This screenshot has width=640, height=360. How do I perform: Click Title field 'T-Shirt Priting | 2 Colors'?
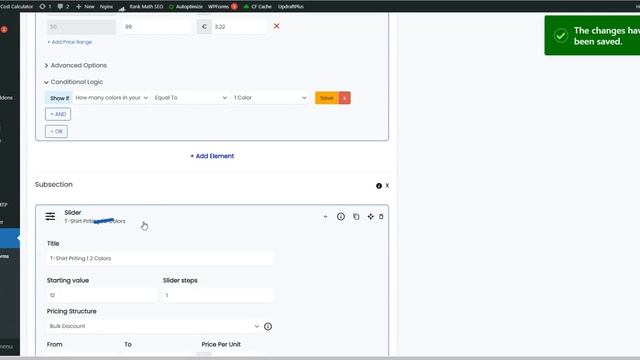[160, 258]
